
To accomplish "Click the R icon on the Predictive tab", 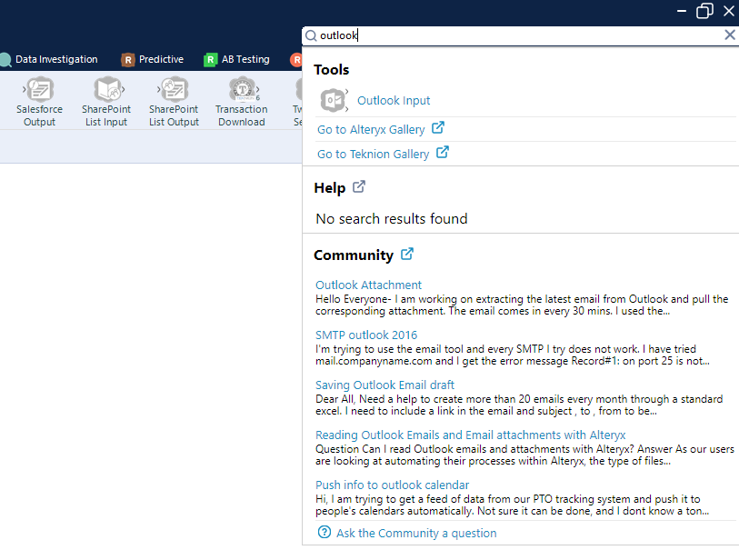I will (x=126, y=59).
